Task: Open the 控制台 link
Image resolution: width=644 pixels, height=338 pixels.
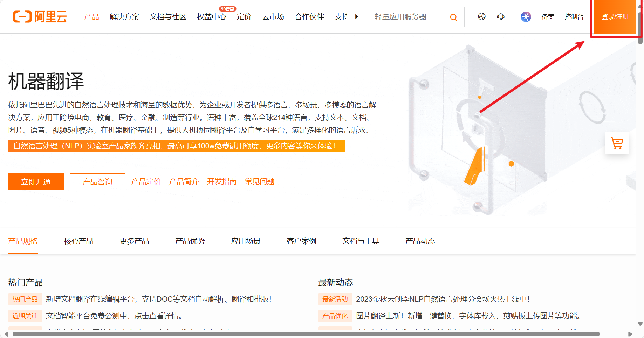Action: coord(574,16)
